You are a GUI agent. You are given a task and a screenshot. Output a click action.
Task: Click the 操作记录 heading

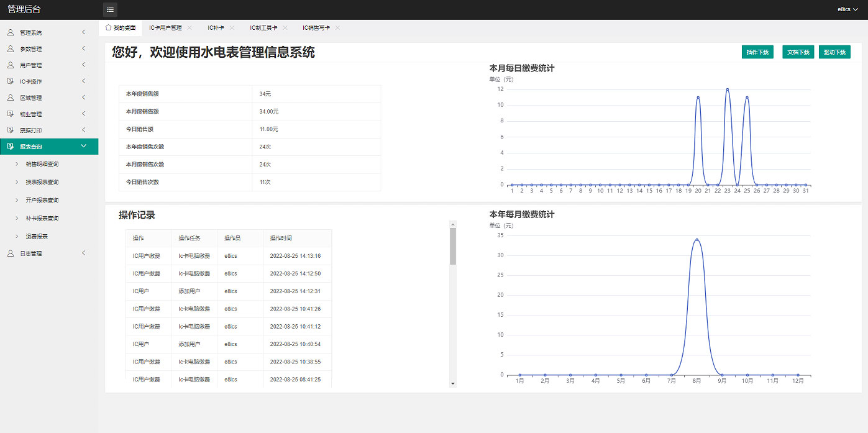pyautogui.click(x=137, y=215)
